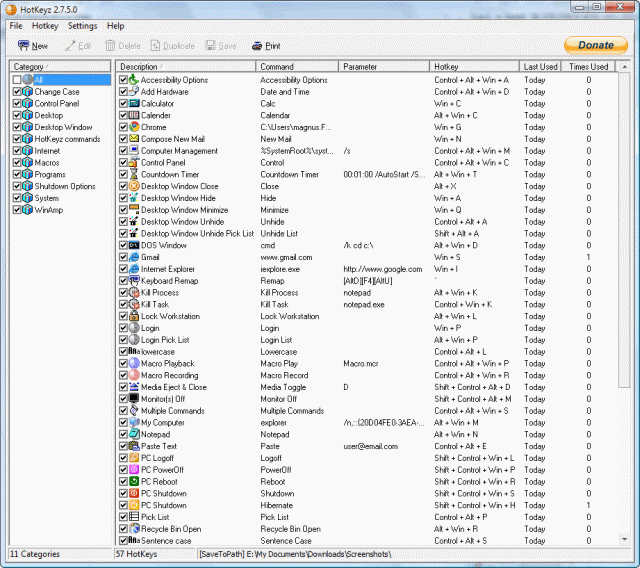Select the Shutdown Options category
Screen dimensions: 640x568
tap(65, 186)
